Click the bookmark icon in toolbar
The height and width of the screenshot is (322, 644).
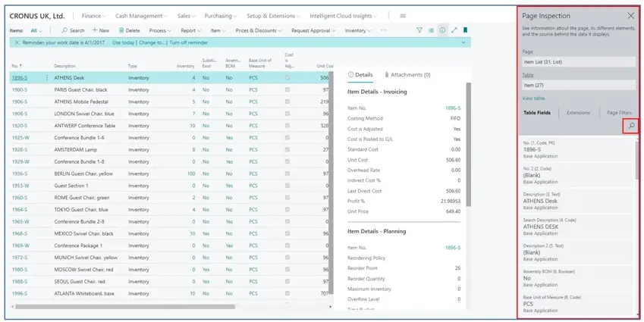click(465, 30)
